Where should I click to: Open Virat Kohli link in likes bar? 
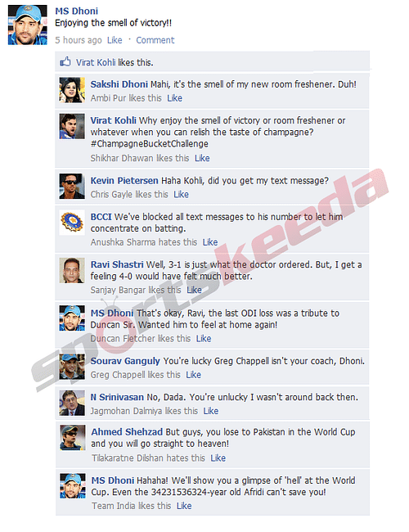pos(96,62)
